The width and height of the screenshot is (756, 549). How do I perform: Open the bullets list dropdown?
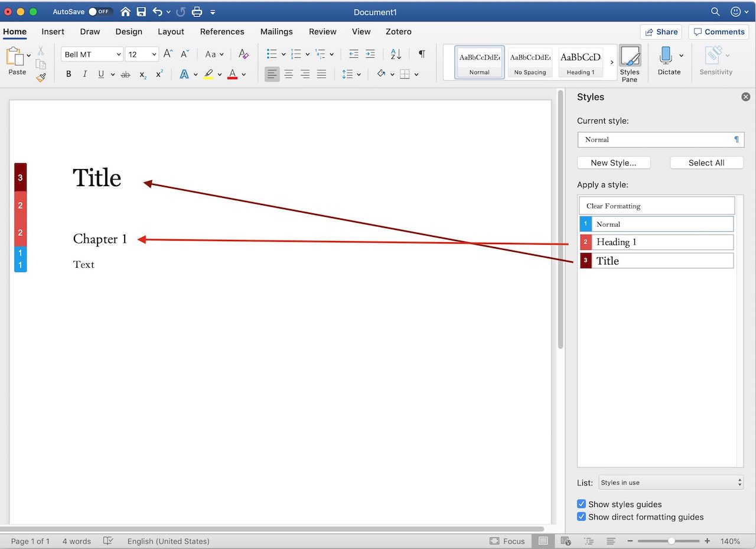283,54
